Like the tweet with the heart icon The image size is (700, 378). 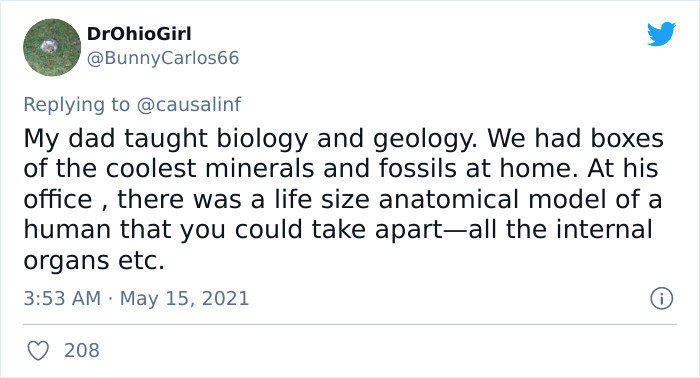click(x=38, y=351)
